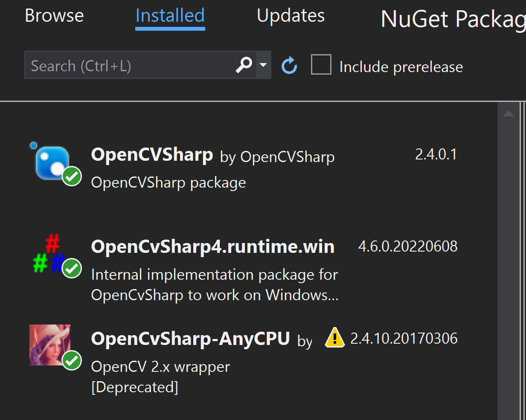
Task: Click the green installed checkmark on OpenCVSharp
Action: click(72, 176)
